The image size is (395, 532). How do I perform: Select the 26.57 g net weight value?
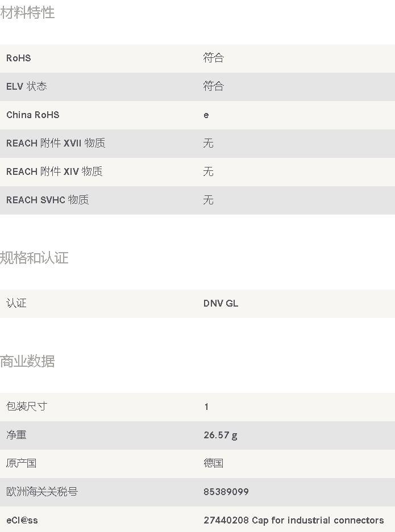[221, 435]
